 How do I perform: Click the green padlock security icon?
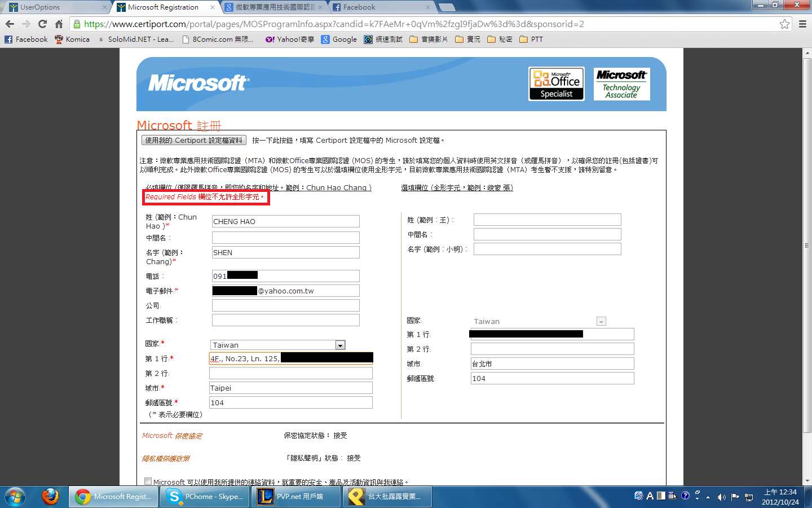77,24
